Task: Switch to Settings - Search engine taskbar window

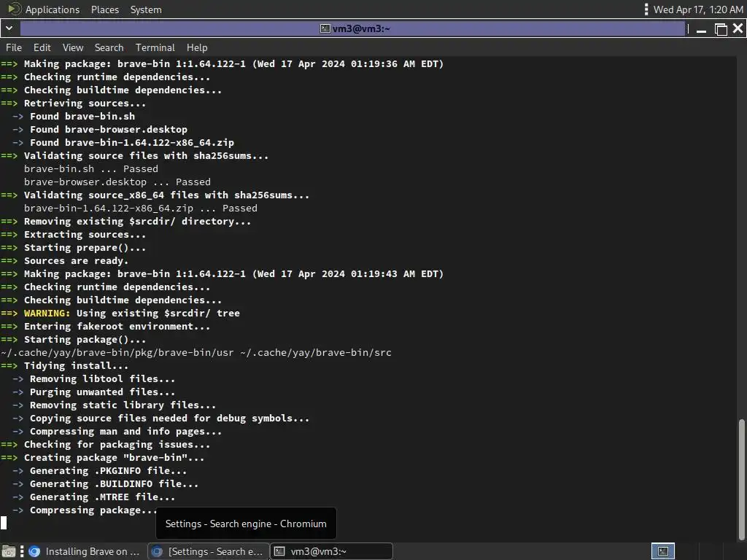Action: 209,551
